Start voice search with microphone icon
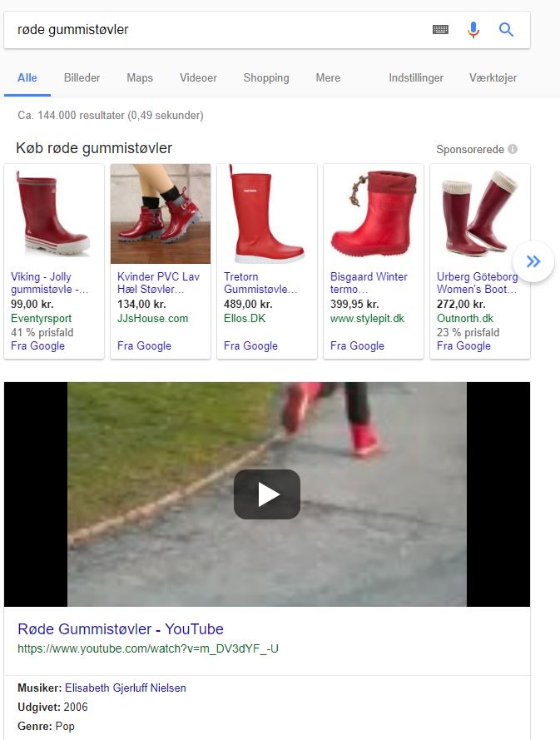The image size is (560, 740). (473, 30)
